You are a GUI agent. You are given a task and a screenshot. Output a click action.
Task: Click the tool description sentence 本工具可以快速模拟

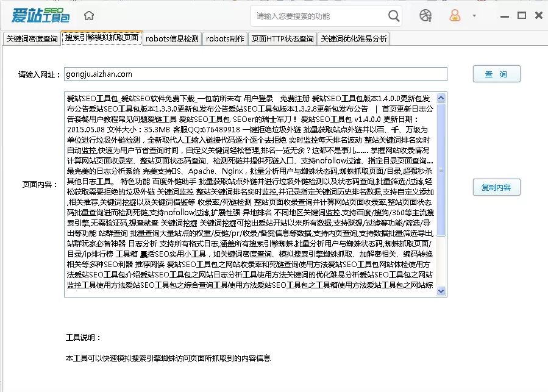pos(168,358)
